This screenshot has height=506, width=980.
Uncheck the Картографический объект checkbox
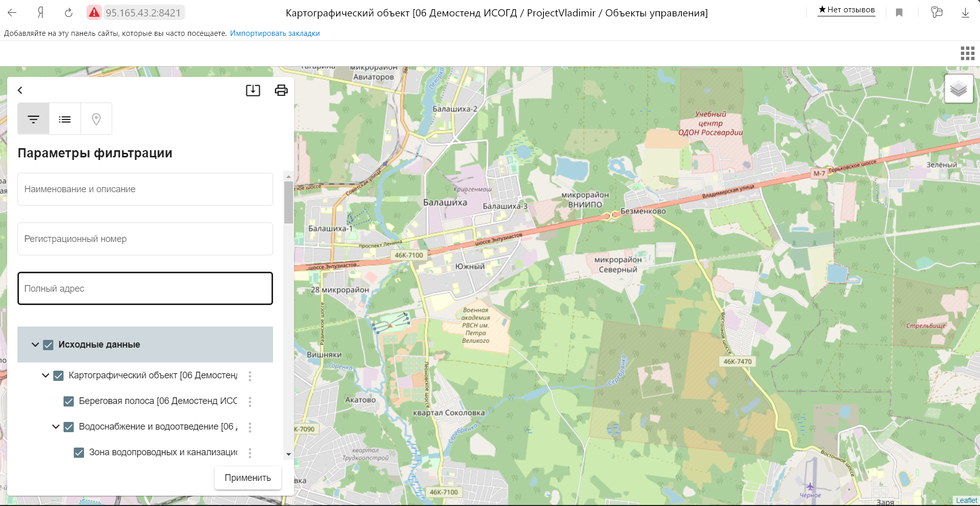click(x=58, y=376)
